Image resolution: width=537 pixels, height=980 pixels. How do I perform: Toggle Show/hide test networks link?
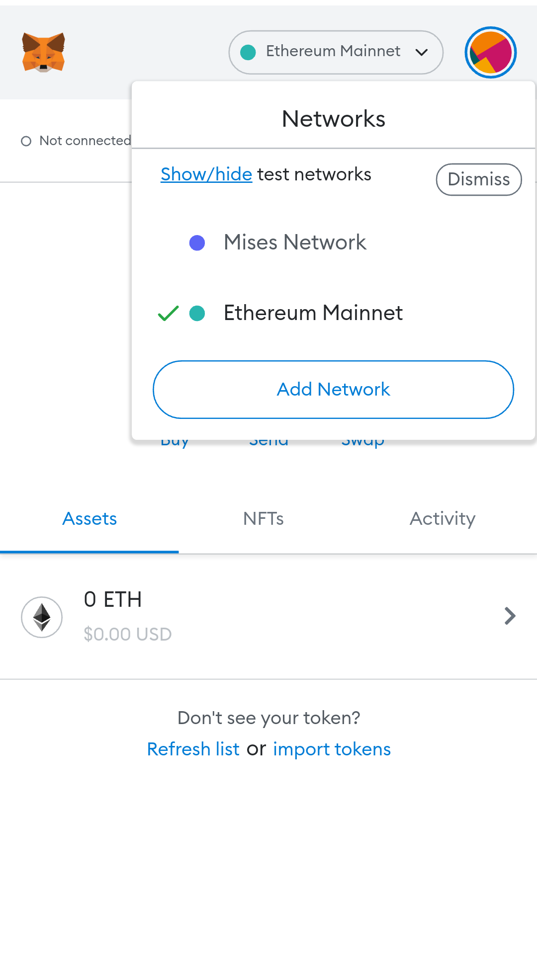[x=206, y=174]
